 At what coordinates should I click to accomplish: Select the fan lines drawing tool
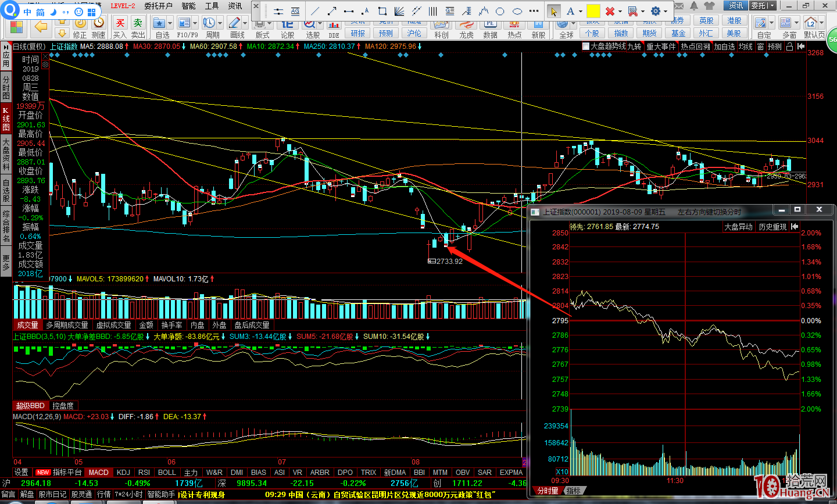399,11
